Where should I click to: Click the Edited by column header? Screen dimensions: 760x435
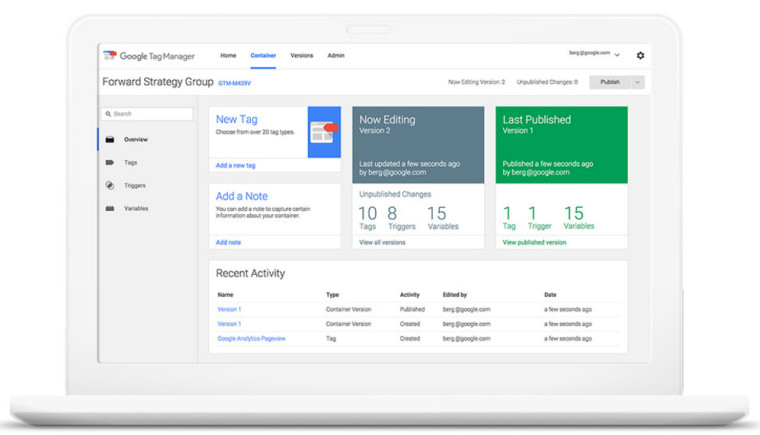click(455, 295)
